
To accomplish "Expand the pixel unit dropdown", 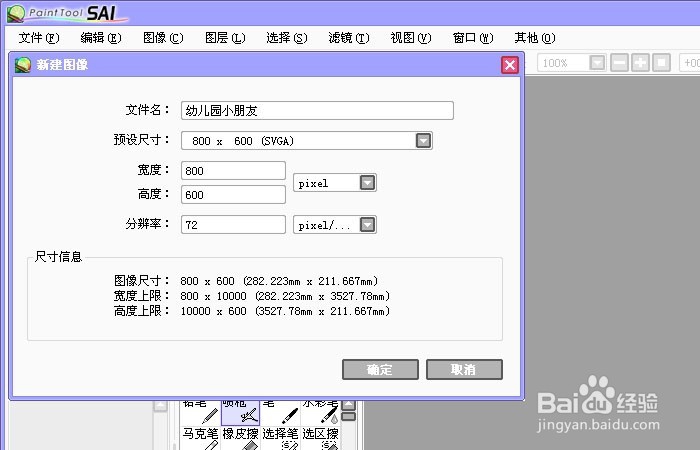I will (367, 183).
